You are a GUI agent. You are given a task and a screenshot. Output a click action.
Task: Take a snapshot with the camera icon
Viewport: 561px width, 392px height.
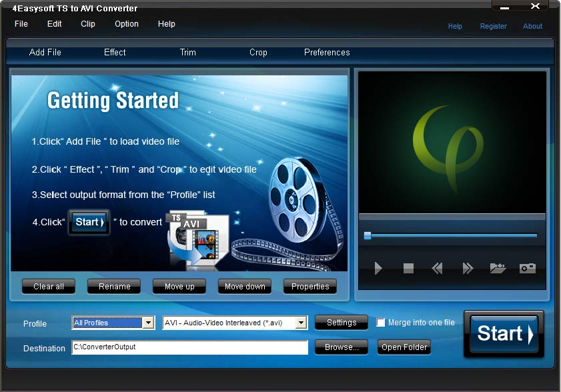(527, 269)
